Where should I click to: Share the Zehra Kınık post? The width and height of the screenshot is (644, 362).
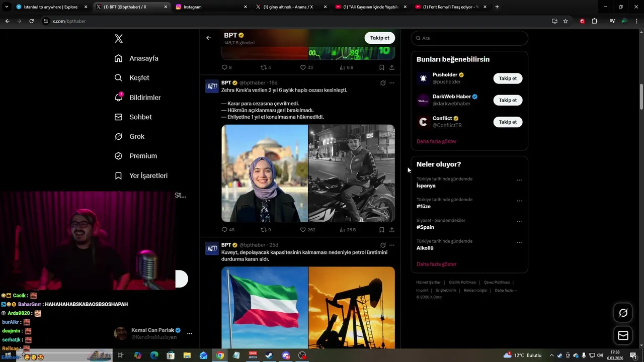pyautogui.click(x=392, y=230)
